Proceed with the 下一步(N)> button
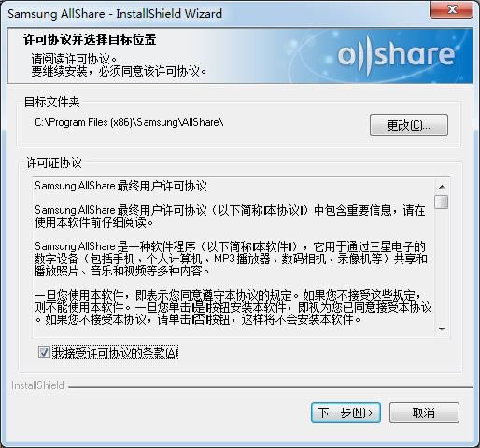The image size is (480, 448). pos(346,413)
